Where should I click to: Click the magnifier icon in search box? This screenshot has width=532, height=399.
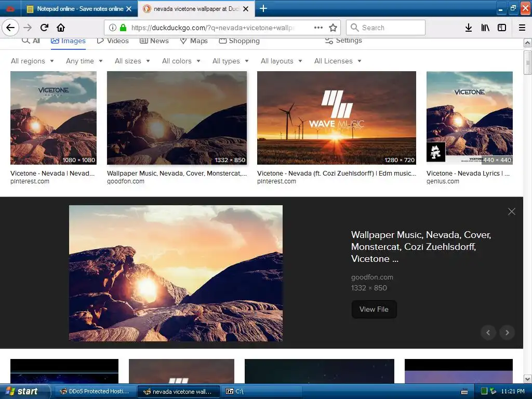click(x=354, y=28)
